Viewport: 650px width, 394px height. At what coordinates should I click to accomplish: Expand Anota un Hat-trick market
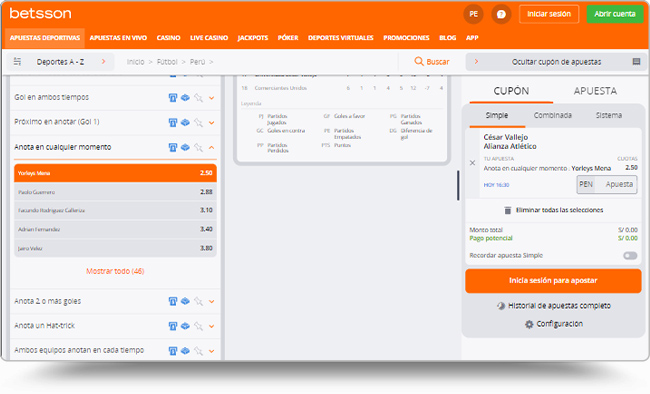(x=211, y=327)
